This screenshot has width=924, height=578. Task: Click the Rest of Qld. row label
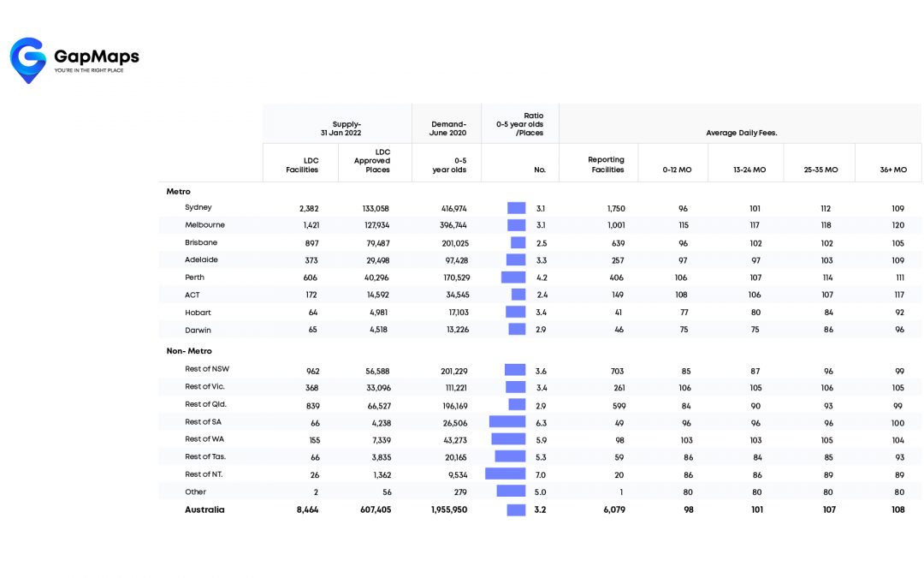tap(205, 404)
